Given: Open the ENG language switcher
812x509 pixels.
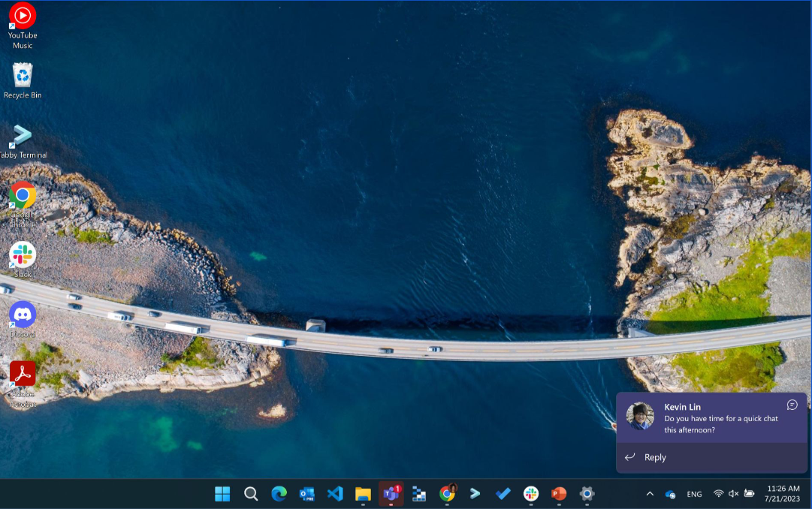Looking at the screenshot, I should click(694, 494).
